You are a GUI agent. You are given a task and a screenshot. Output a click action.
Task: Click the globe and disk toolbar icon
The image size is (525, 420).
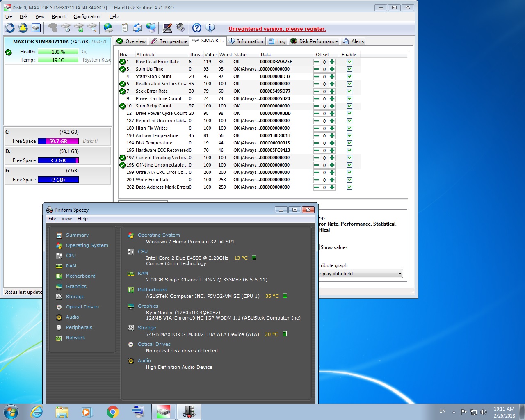(108, 28)
